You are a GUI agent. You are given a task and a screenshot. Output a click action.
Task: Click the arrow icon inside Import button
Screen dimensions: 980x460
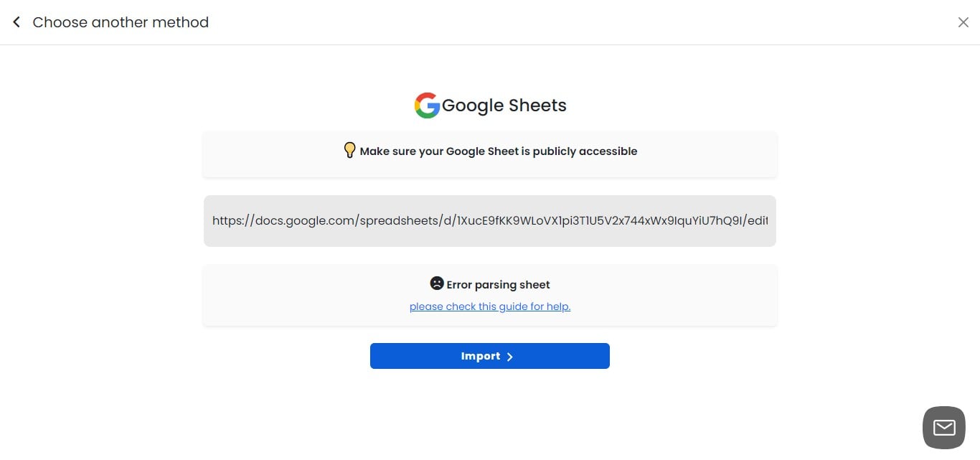[x=509, y=356]
